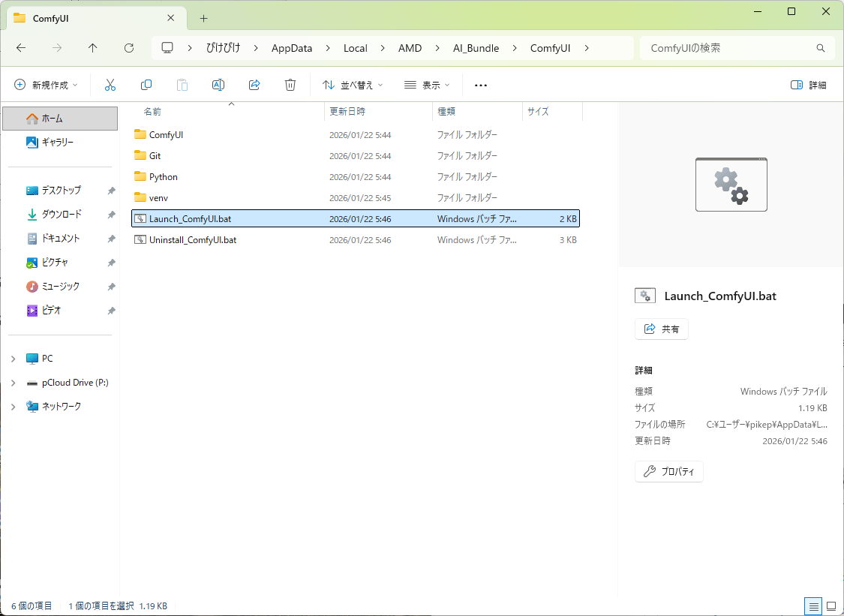Open the 並べ替え sort dropdown
844x616 pixels.
tap(353, 85)
